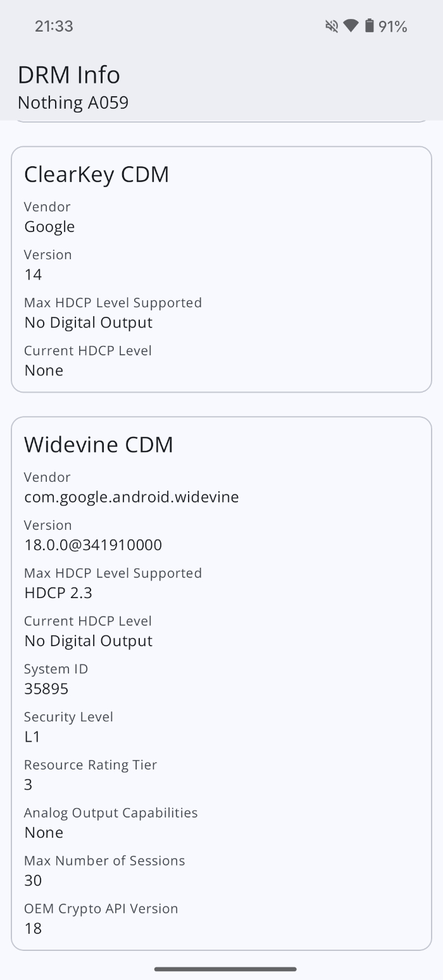
Task: Select the DRM Info app title
Action: coord(69,75)
